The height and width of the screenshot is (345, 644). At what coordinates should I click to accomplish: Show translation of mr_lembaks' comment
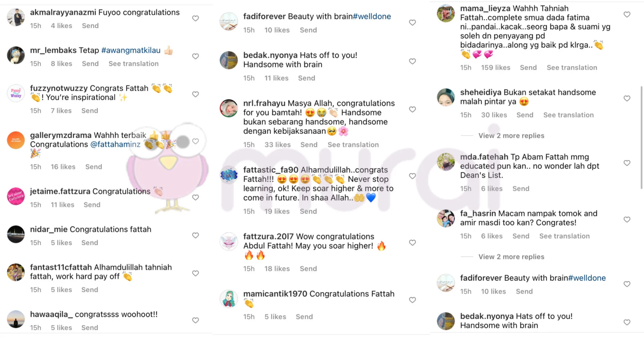(x=133, y=64)
